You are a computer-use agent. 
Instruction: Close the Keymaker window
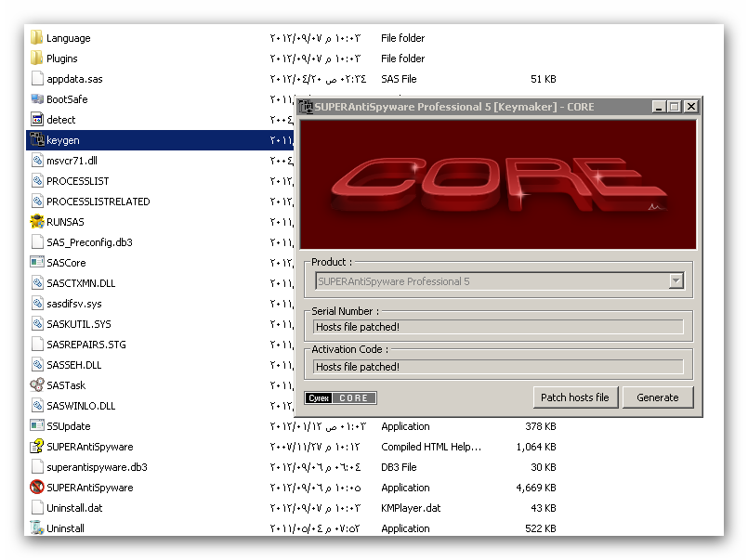[691, 107]
